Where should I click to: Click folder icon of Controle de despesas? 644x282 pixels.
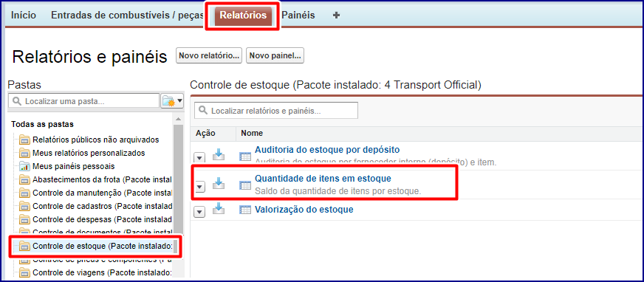coord(25,219)
